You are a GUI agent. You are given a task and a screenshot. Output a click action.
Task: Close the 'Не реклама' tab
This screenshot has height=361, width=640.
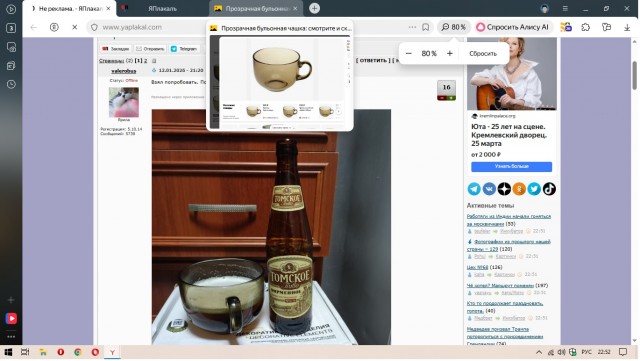(108, 9)
